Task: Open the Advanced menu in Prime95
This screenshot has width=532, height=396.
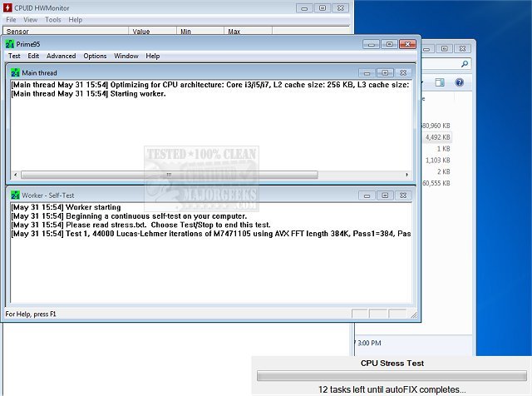Action: pyautogui.click(x=61, y=56)
